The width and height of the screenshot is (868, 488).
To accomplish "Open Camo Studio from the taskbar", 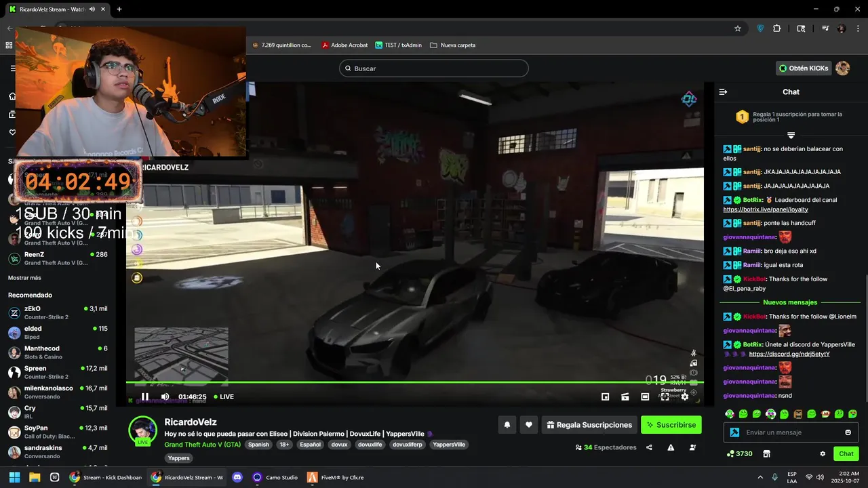I will [x=275, y=477].
